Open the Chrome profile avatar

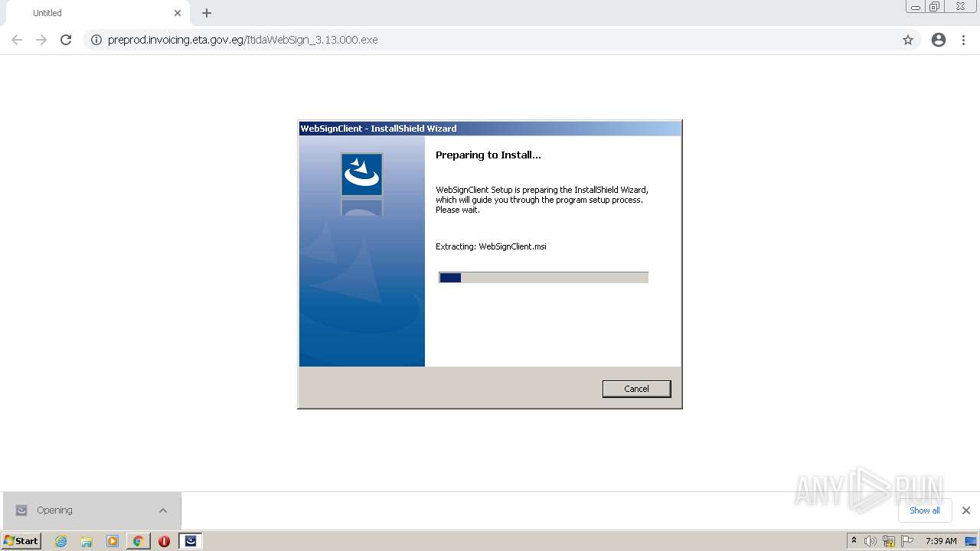pos(939,40)
